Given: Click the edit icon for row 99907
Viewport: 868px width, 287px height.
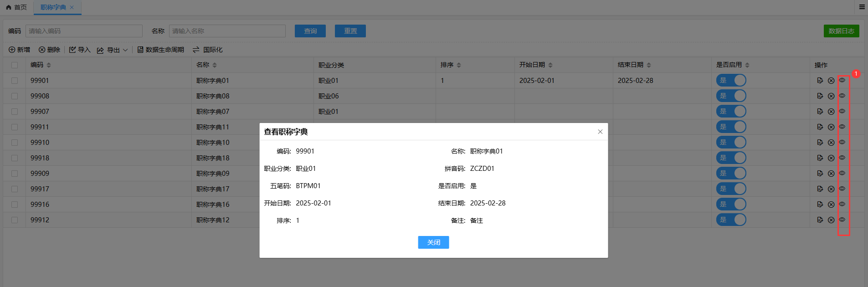Looking at the screenshot, I should click(820, 112).
